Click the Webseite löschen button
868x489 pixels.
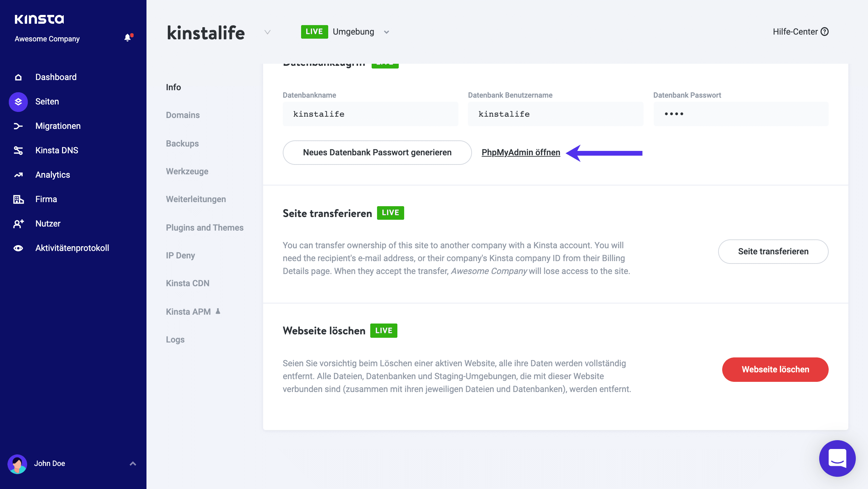pos(775,369)
